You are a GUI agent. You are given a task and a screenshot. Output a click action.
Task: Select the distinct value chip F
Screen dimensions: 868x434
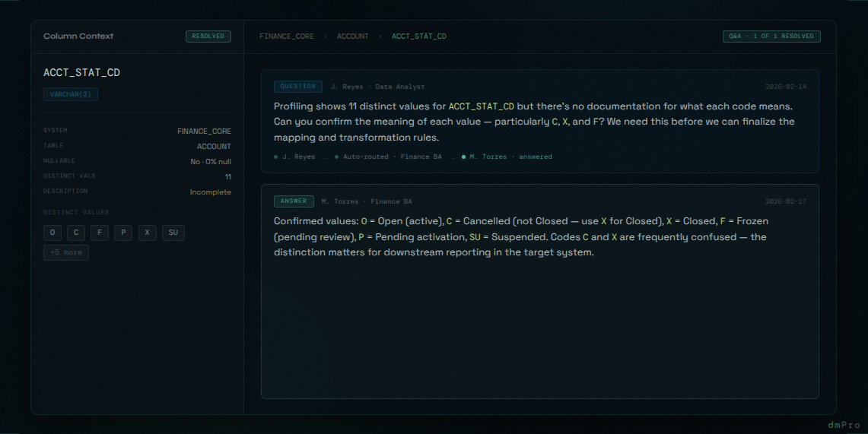[100, 233]
